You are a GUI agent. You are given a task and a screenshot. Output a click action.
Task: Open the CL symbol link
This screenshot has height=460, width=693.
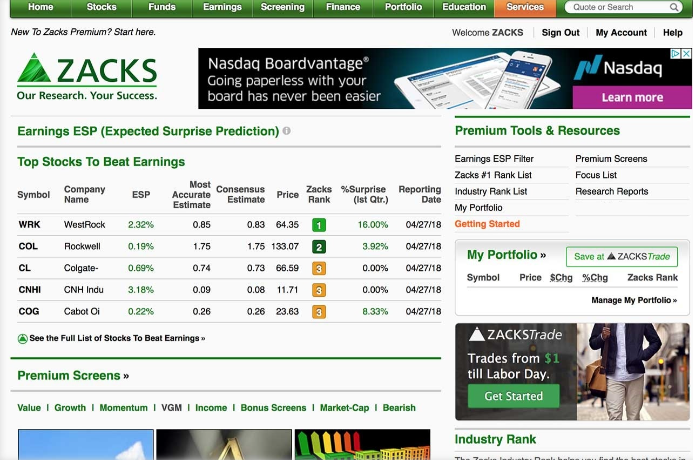tap(24, 268)
